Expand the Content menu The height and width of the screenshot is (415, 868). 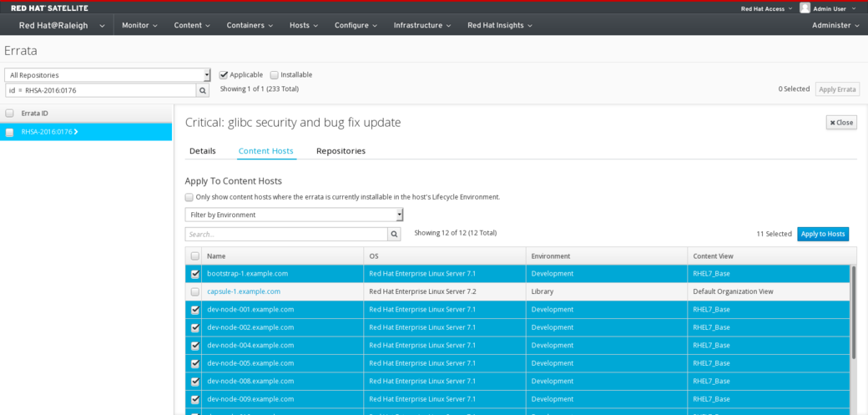coord(192,26)
